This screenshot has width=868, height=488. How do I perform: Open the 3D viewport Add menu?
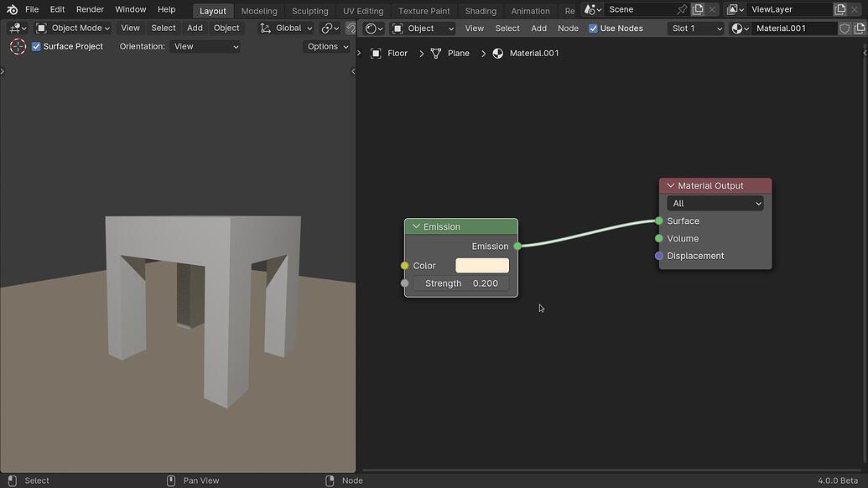pos(195,28)
